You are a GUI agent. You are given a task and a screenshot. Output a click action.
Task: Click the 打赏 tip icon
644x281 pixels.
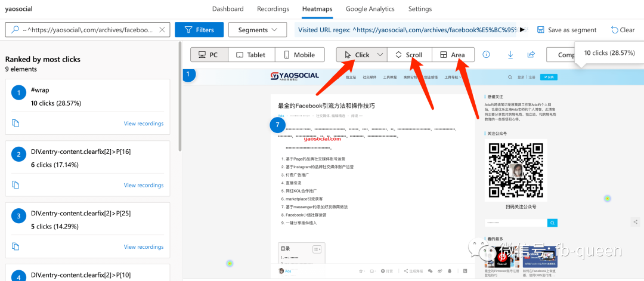pos(386,271)
